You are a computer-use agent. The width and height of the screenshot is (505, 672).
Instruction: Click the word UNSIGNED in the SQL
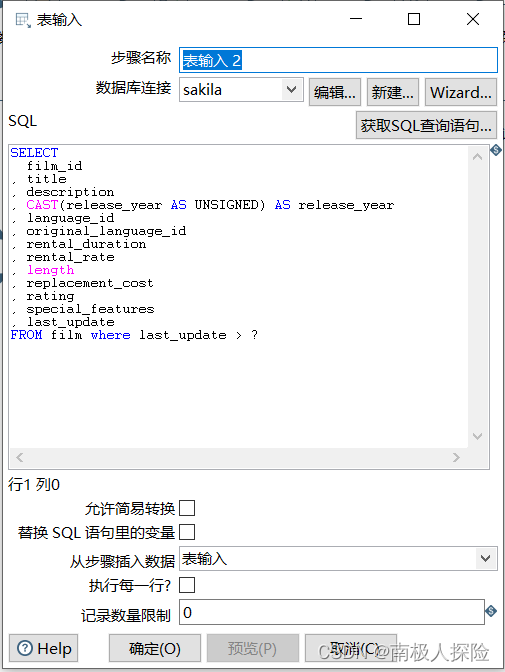226,205
